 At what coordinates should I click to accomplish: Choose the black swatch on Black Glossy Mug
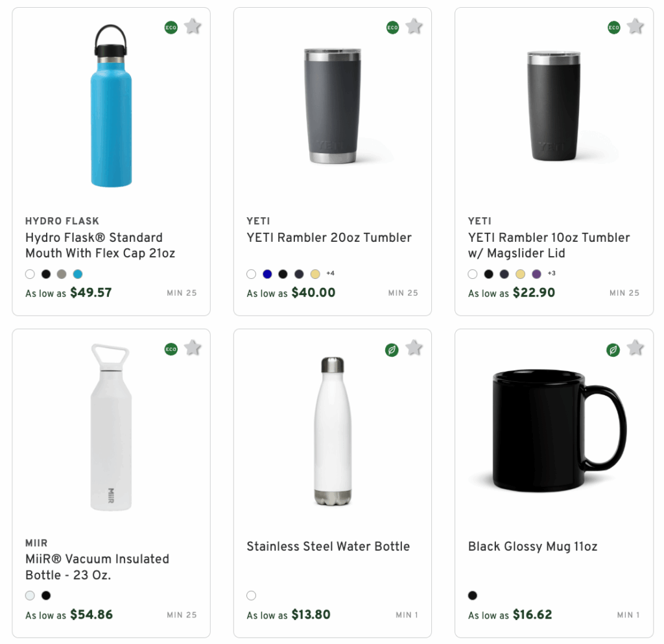pos(472,595)
